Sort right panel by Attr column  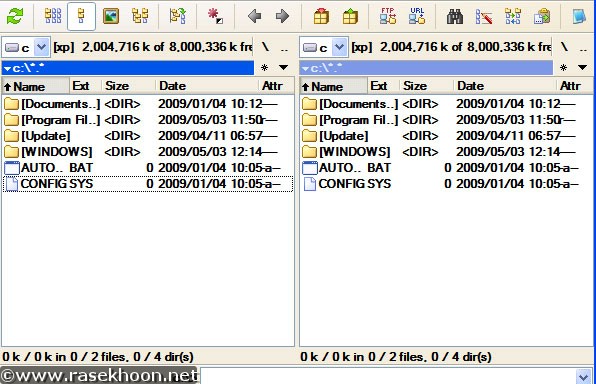[x=574, y=86]
